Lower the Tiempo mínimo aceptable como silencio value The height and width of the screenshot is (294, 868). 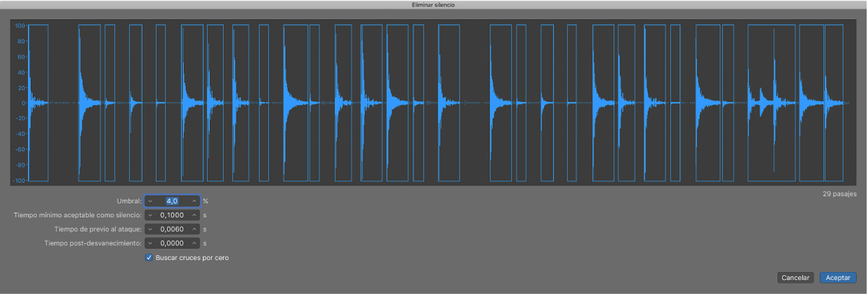click(x=151, y=216)
